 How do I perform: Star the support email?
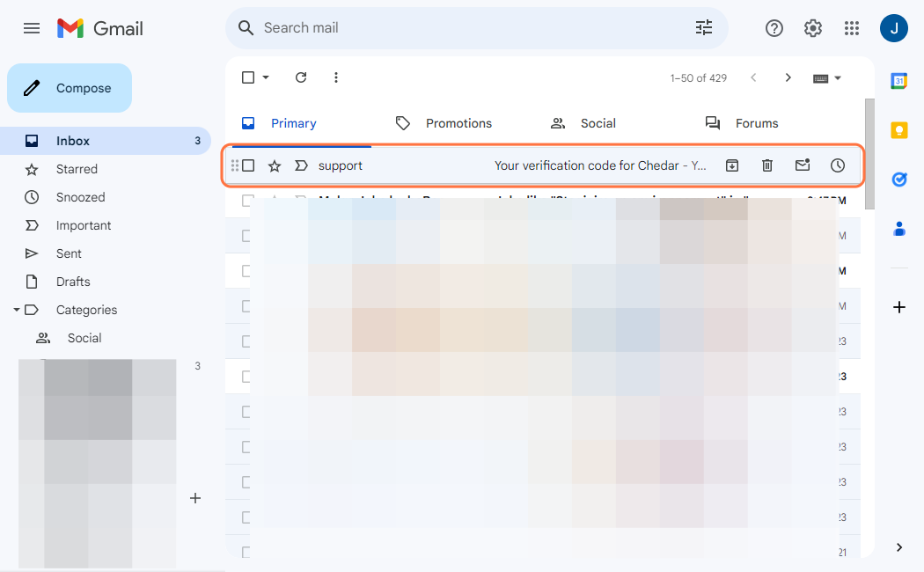(275, 166)
